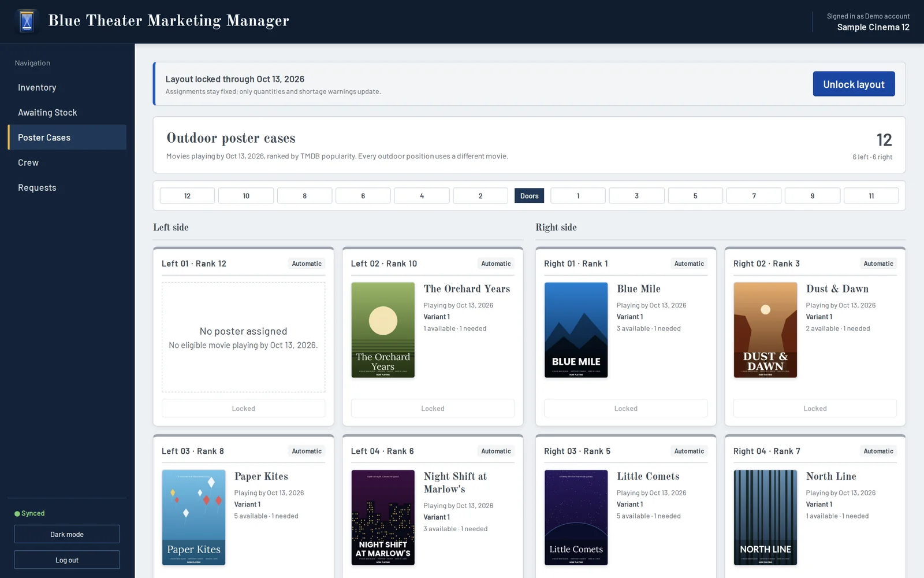Choose position 5 in the case strip
This screenshot has height=578, width=924.
click(695, 196)
